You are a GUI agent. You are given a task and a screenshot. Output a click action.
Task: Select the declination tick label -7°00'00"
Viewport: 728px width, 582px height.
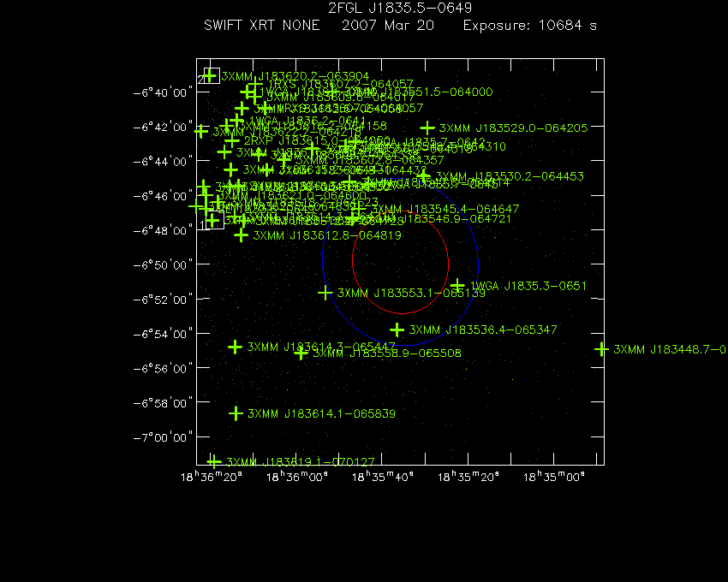point(163,437)
